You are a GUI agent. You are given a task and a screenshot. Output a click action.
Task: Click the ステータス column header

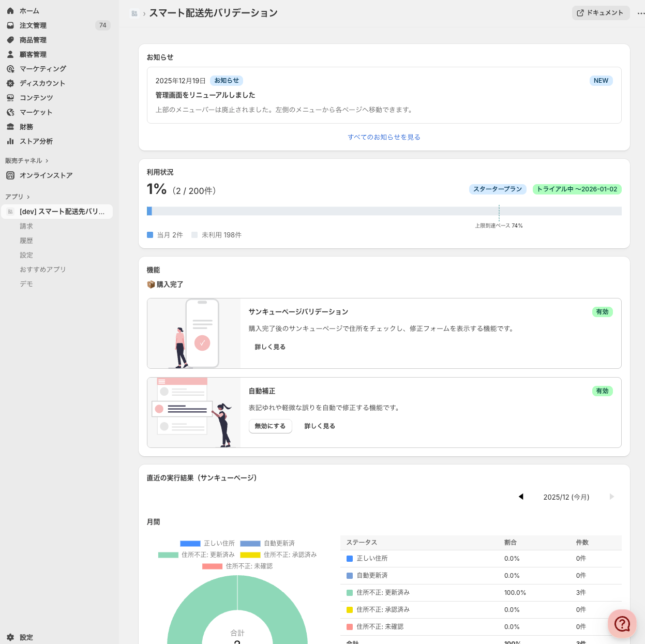click(362, 543)
